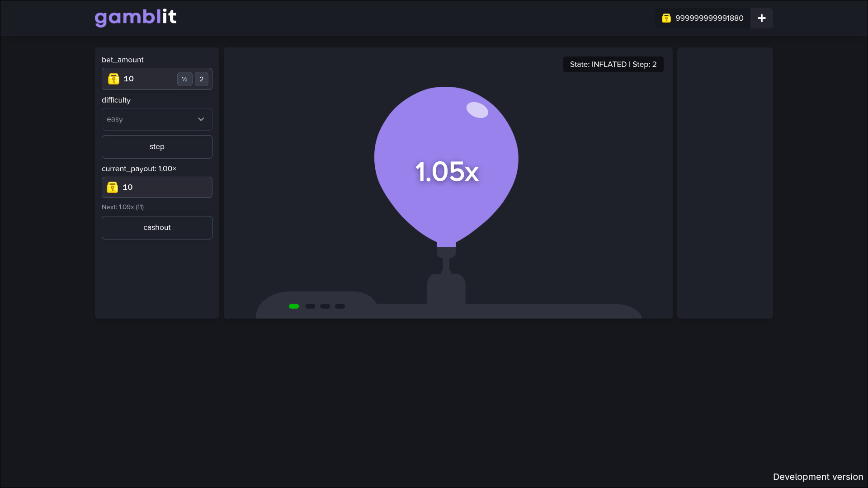Click the green indicator light

tap(294, 306)
